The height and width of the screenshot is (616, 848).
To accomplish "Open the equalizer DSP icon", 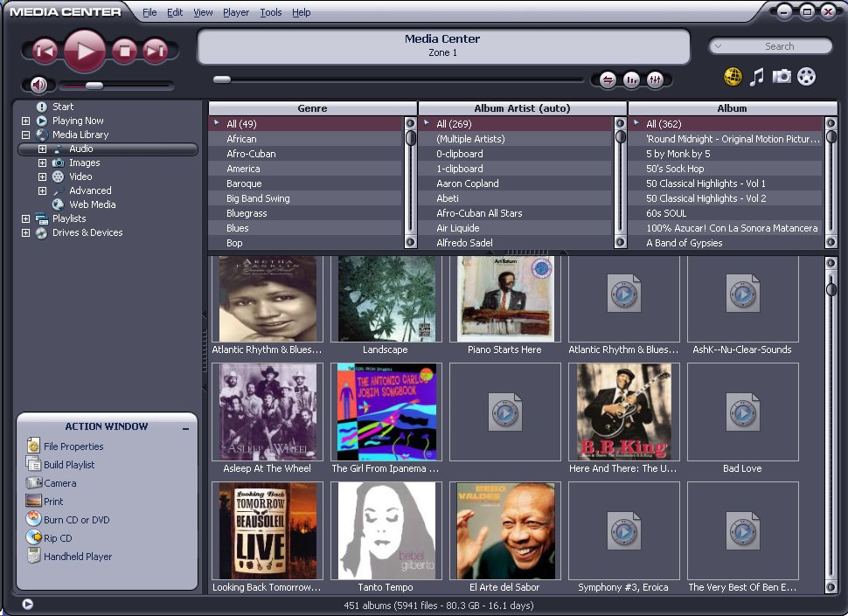I will [655, 80].
